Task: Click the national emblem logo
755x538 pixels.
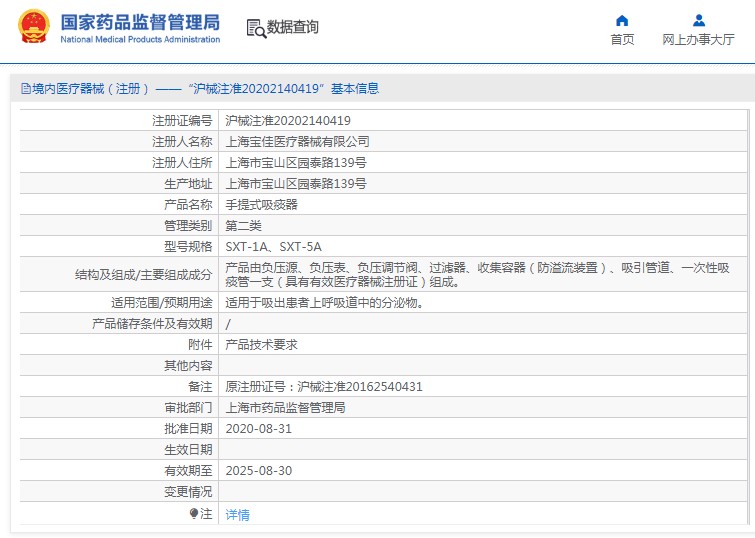Action: click(34, 26)
